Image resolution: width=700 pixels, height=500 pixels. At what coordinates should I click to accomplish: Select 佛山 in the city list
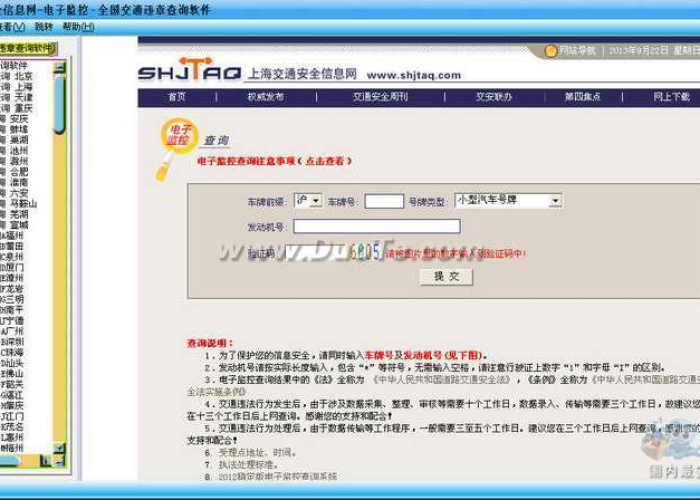point(13,374)
